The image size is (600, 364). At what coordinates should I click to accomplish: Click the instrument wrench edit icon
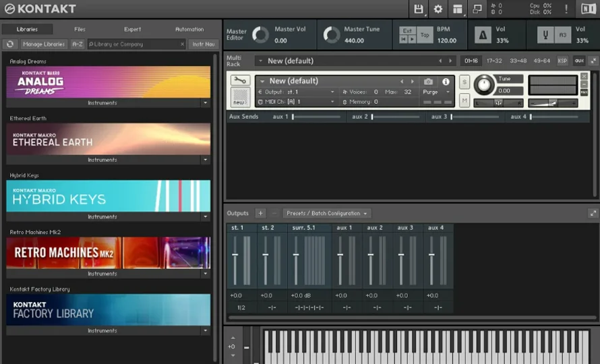click(239, 80)
